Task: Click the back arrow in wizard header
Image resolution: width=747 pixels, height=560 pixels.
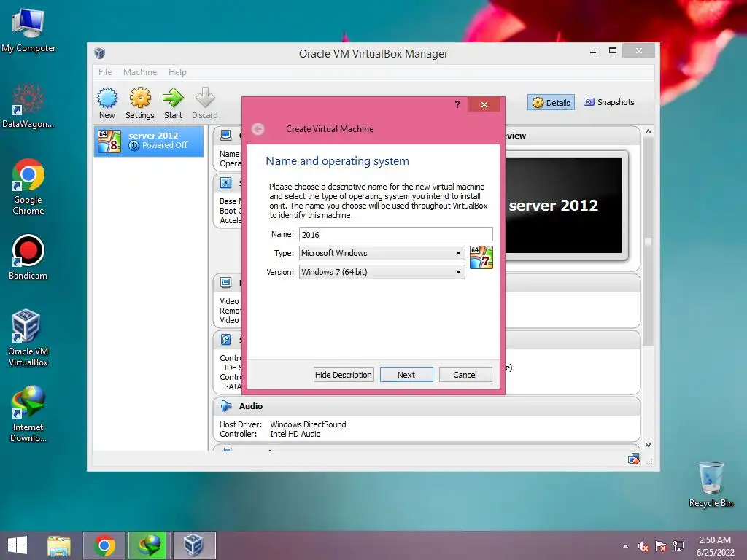Action: click(258, 129)
